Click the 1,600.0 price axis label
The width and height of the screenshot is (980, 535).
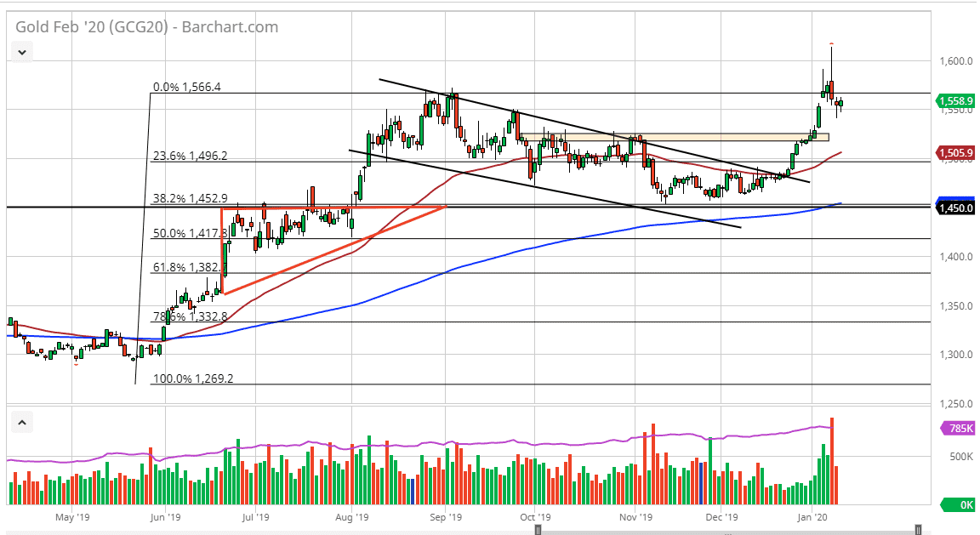pos(956,61)
